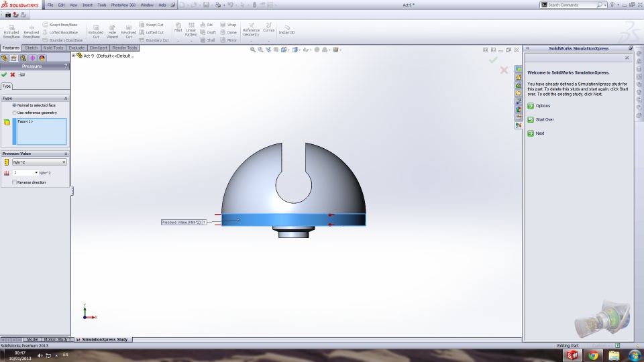Screen dimensions: 644x362
Task: Accept the Pressure settings with green checkmark
Action: click(x=4, y=74)
